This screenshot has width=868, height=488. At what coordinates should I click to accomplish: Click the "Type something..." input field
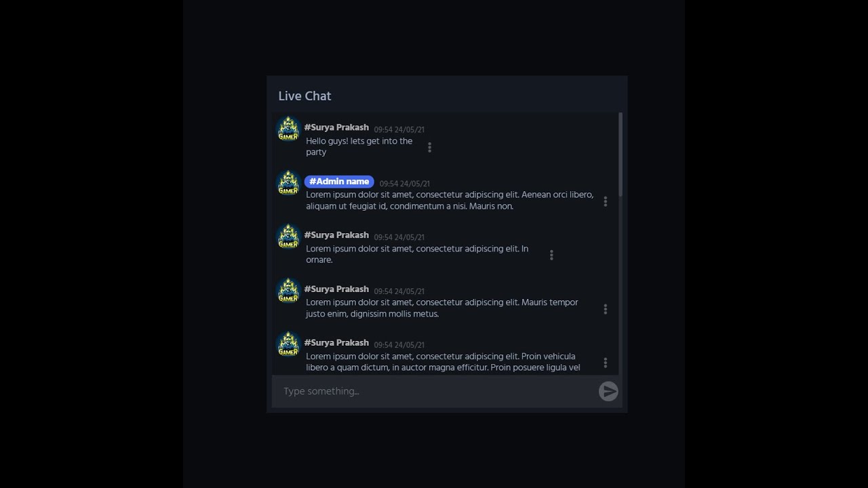[434, 391]
